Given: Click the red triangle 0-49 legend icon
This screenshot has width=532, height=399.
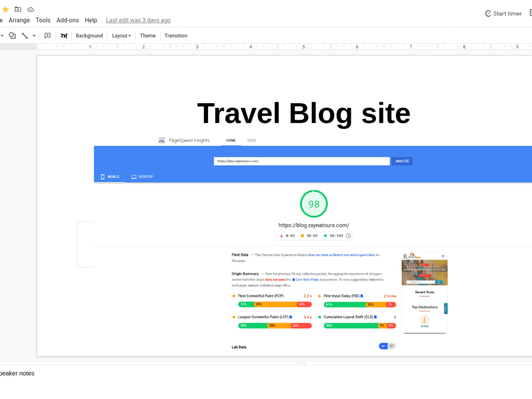Looking at the screenshot, I should point(281,236).
